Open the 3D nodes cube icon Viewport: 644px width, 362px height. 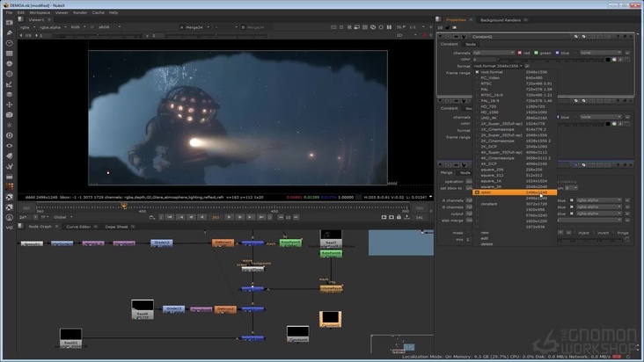click(9, 115)
